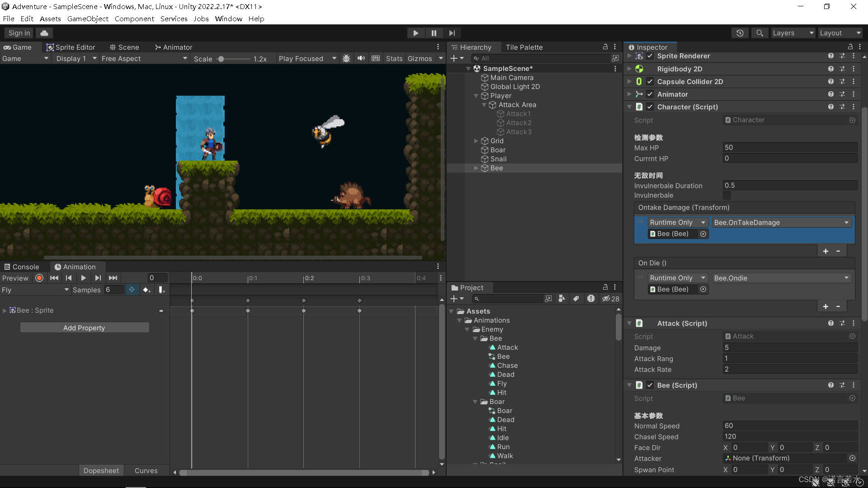The width and height of the screenshot is (868, 488).
Task: Open the Runtime Only dropdown under Ontake Damage
Action: click(x=678, y=222)
